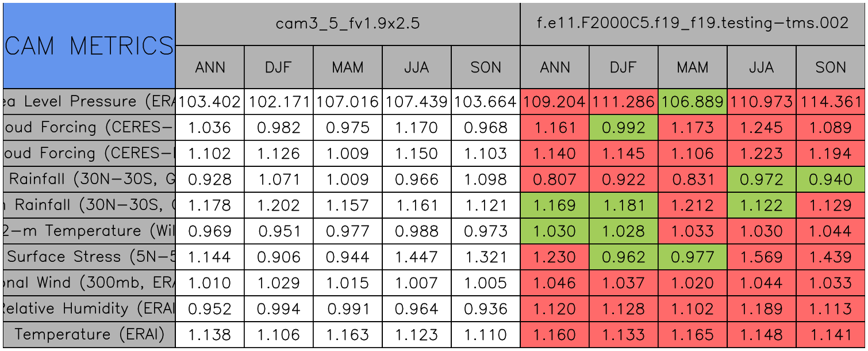The height and width of the screenshot is (351, 868).
Task: Select the red cell showing 0.807
Action: [555, 179]
